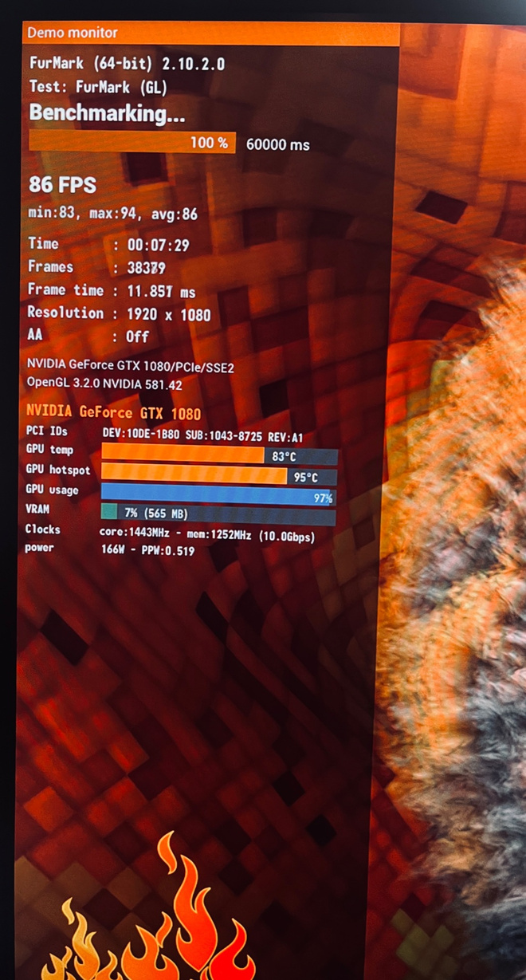
Task: Click the min:83, max:94, avg:86 line
Action: (112, 214)
